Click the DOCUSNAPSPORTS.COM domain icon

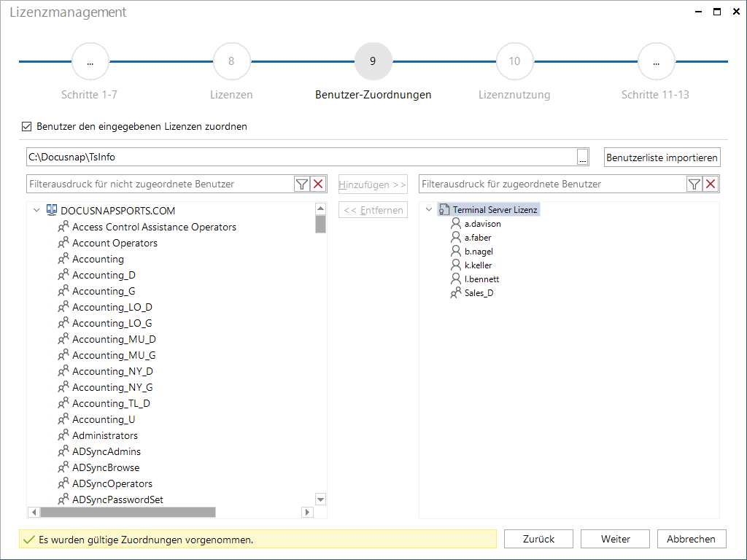(x=52, y=210)
